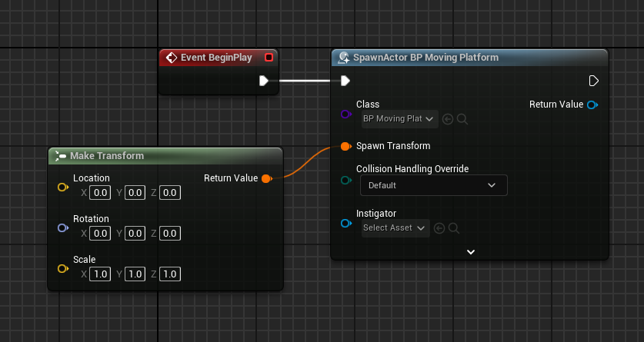Click Make Transform orange Return Value pin
The width and height of the screenshot is (644, 342).
pyautogui.click(x=267, y=178)
